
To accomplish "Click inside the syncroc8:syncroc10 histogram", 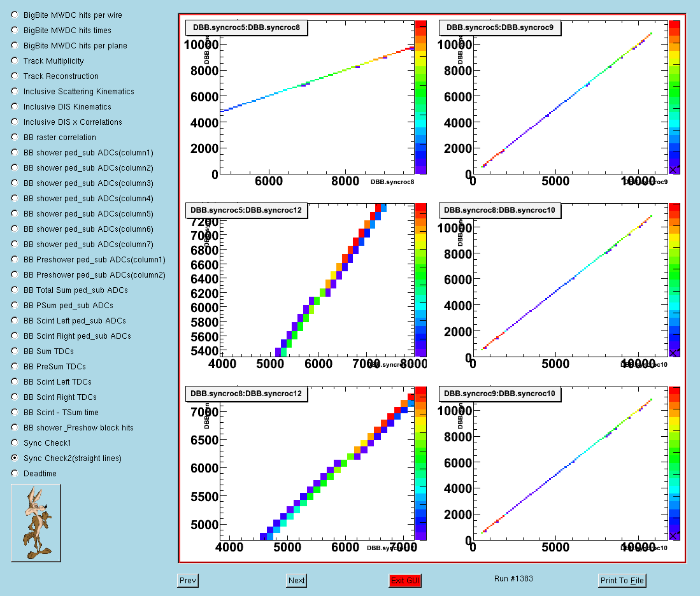I will (570, 280).
